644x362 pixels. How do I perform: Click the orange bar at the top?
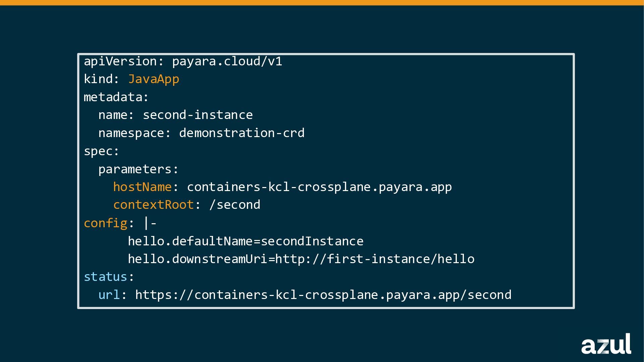tap(322, 3)
